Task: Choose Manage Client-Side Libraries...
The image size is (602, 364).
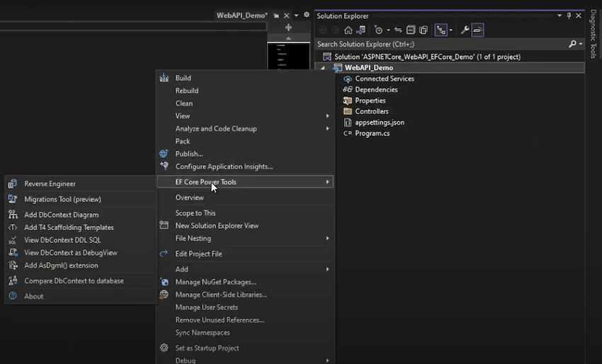Action: pyautogui.click(x=245, y=295)
